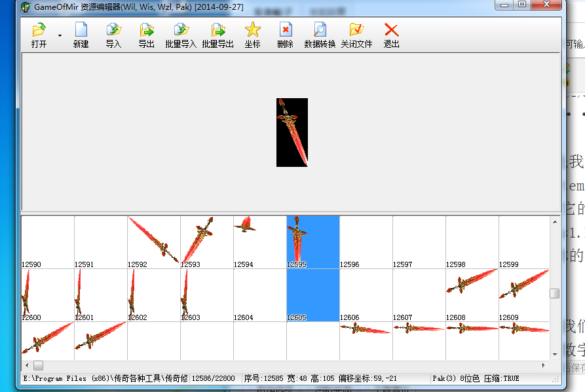585x392 pixels.
Task: Select sword thumbnail 12602
Action: (x=154, y=295)
